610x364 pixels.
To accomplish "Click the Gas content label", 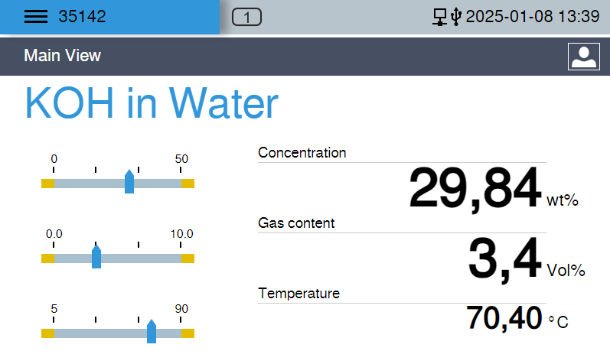I will tap(296, 223).
